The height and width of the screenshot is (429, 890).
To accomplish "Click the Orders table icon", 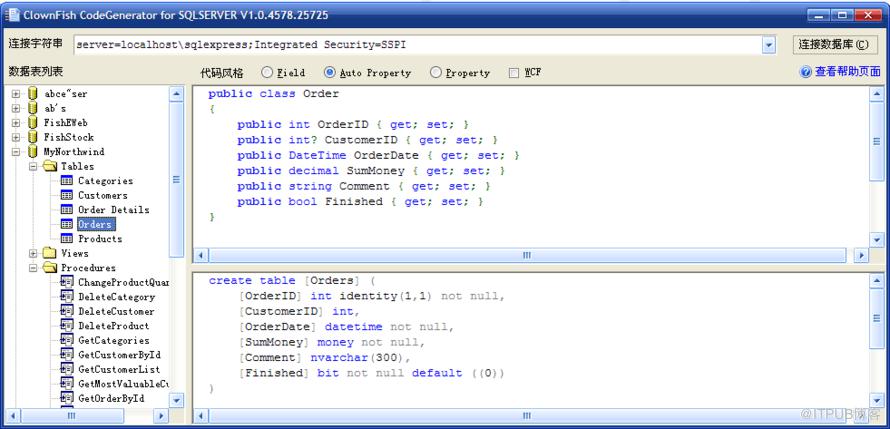I will click(66, 224).
